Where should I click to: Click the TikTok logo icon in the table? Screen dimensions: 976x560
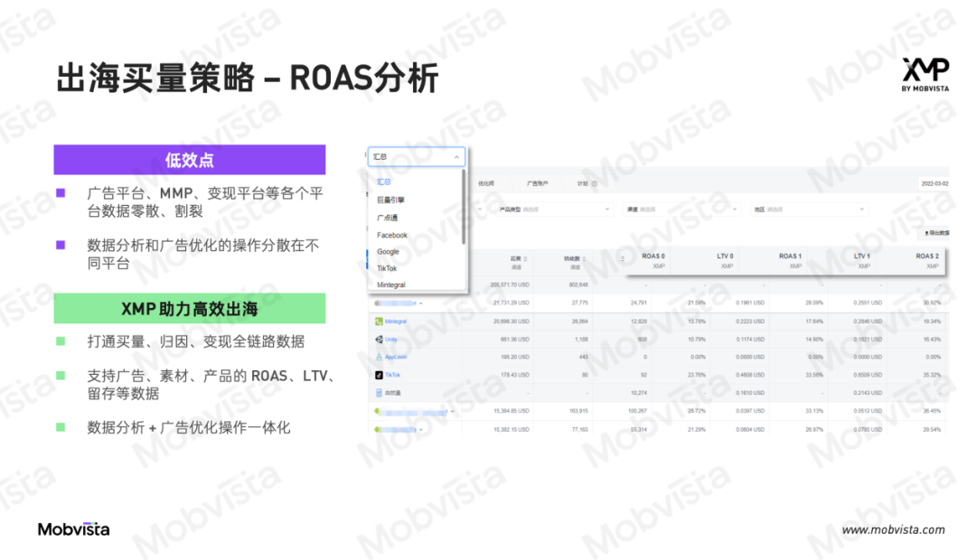[379, 375]
